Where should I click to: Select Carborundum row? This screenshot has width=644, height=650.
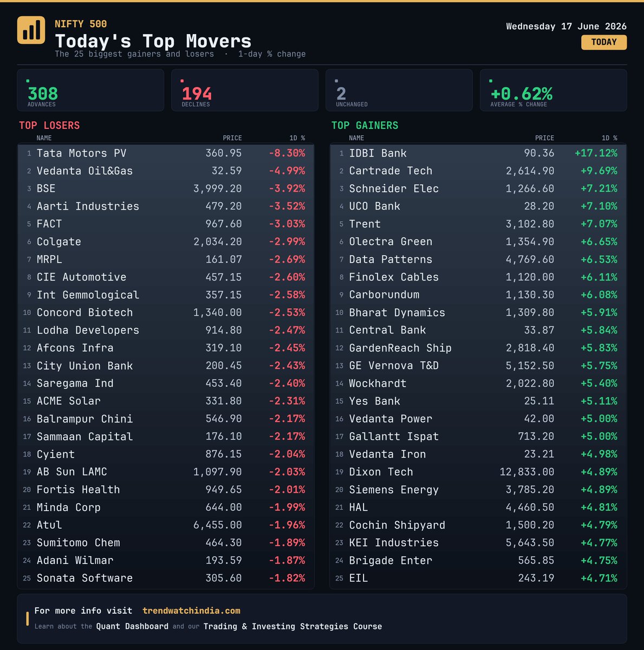point(478,295)
